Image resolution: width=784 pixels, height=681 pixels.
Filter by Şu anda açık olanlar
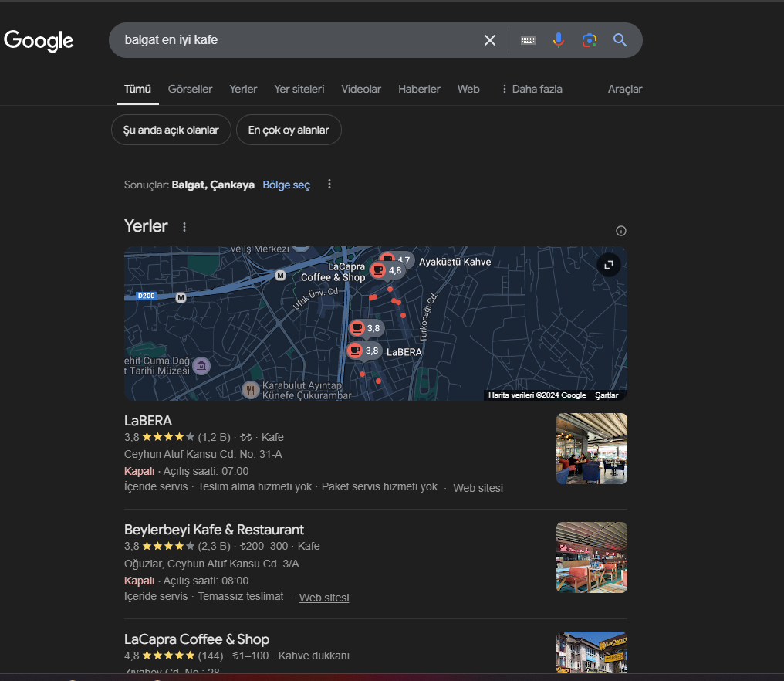coord(171,130)
